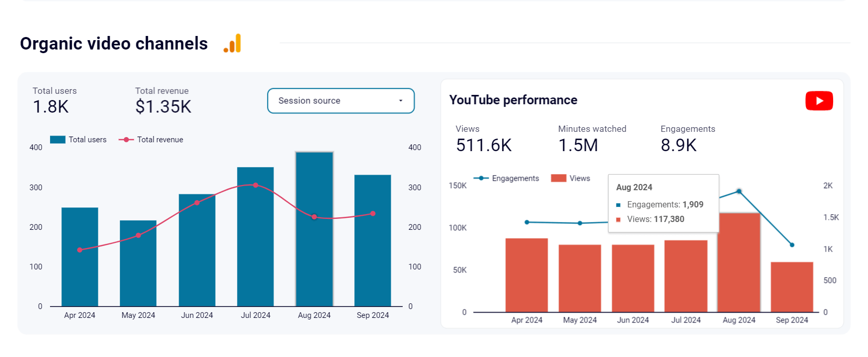Image resolution: width=868 pixels, height=357 pixels.
Task: Select the Aug 2024 total users bar
Action: click(x=314, y=229)
